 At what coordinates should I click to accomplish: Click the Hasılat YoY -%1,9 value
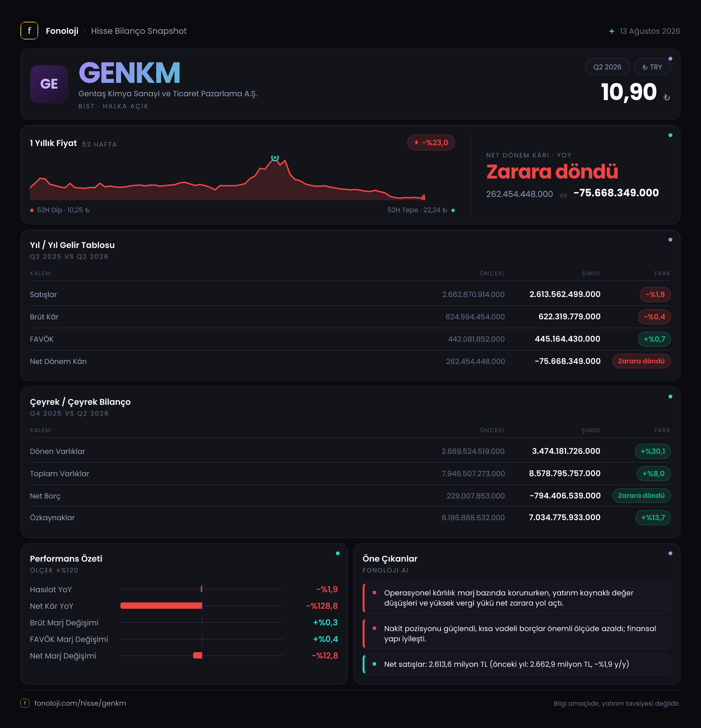point(327,589)
